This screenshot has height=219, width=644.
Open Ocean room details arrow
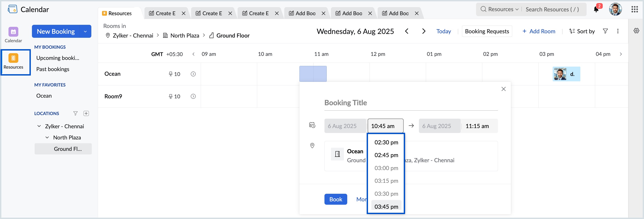point(193,74)
